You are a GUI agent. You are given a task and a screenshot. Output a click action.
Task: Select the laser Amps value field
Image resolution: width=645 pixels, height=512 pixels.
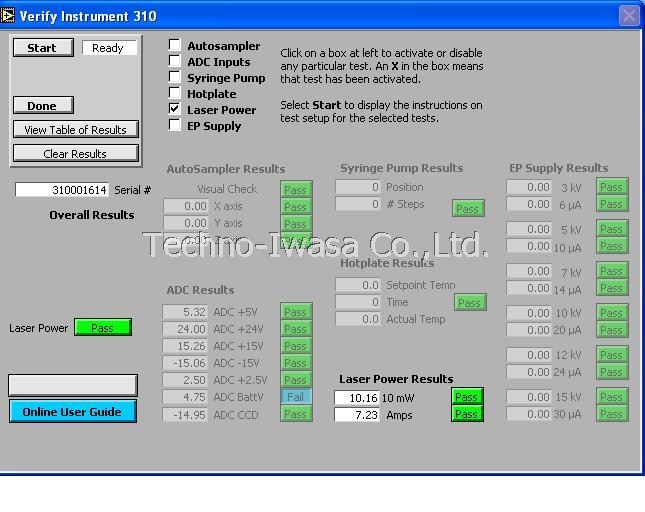pos(357,414)
